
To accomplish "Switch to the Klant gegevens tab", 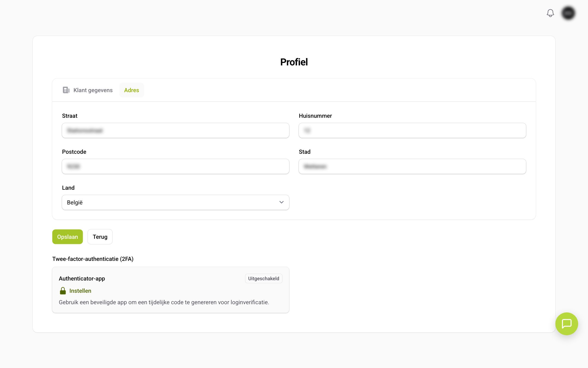I will 87,90.
